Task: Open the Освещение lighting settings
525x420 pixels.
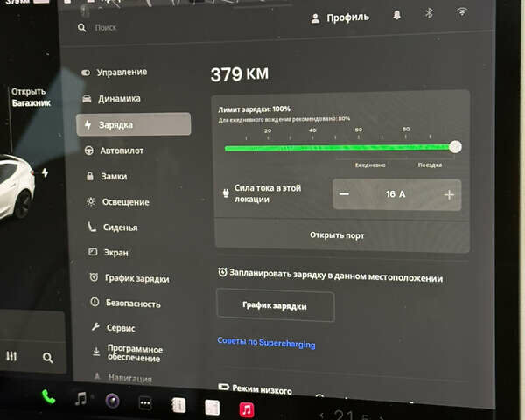Action: point(118,202)
